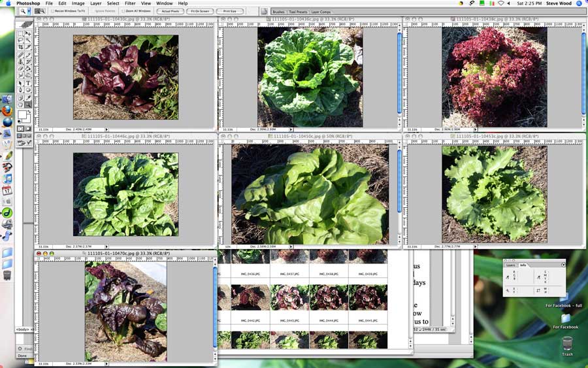The image size is (588, 368).
Task: Select the History Brush tool
Action: [28, 61]
